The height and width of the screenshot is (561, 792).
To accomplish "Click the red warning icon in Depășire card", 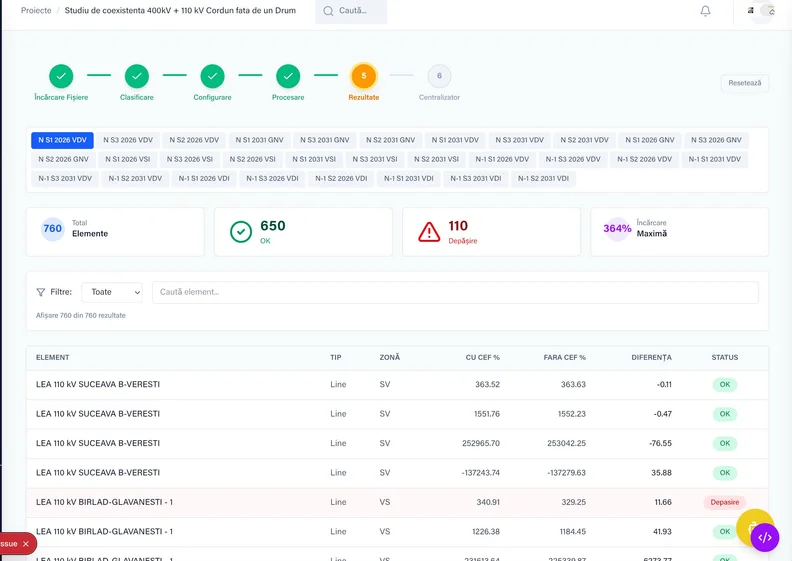I will 429,232.
